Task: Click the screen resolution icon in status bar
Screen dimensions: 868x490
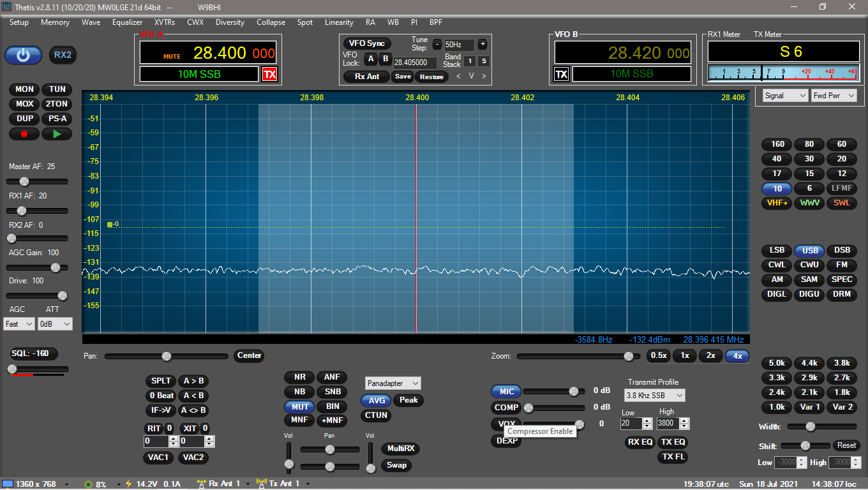Action: (6, 484)
